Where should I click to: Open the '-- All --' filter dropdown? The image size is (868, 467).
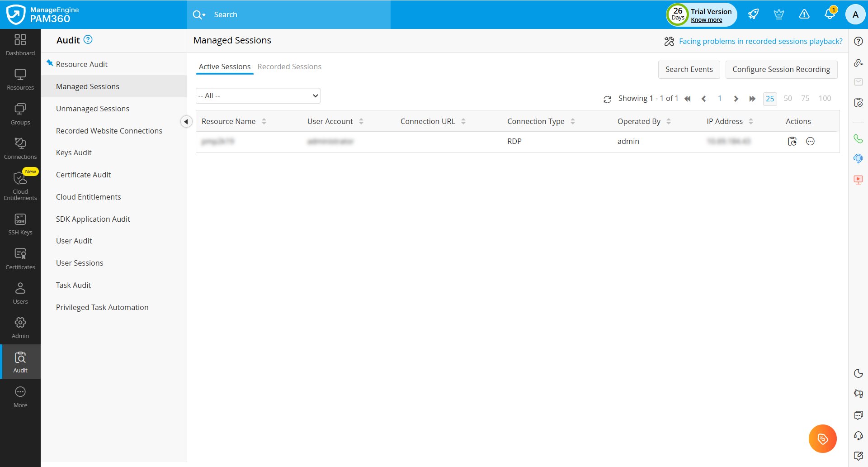pyautogui.click(x=258, y=96)
